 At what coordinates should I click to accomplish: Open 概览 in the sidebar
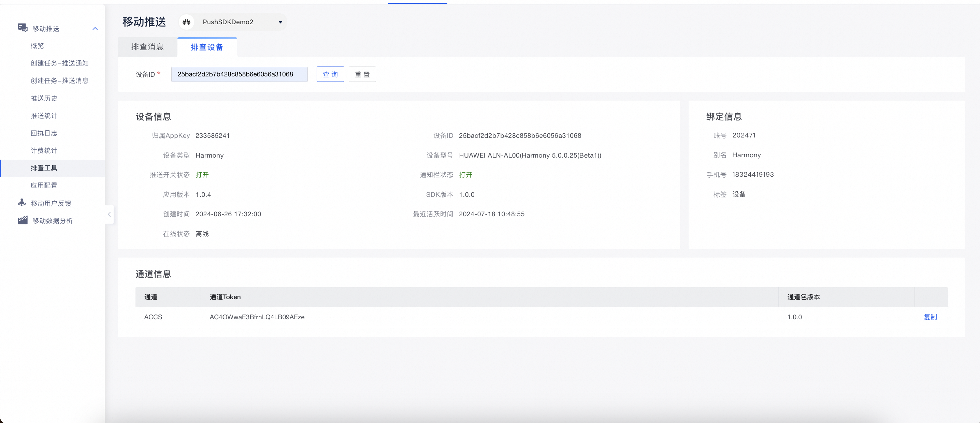pyautogui.click(x=37, y=46)
